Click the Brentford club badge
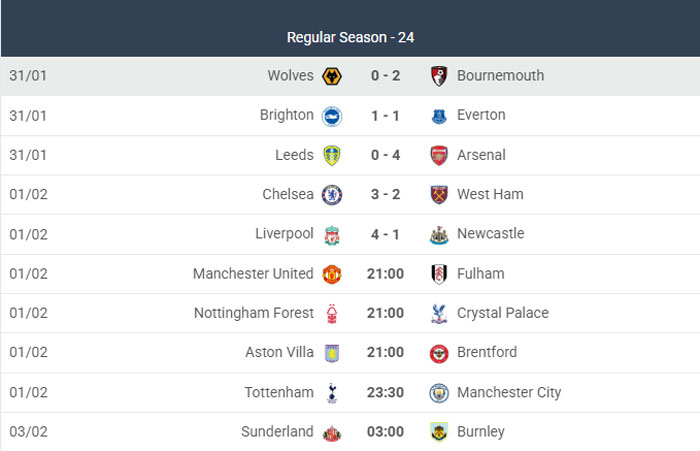The height and width of the screenshot is (451, 700). pos(439,353)
